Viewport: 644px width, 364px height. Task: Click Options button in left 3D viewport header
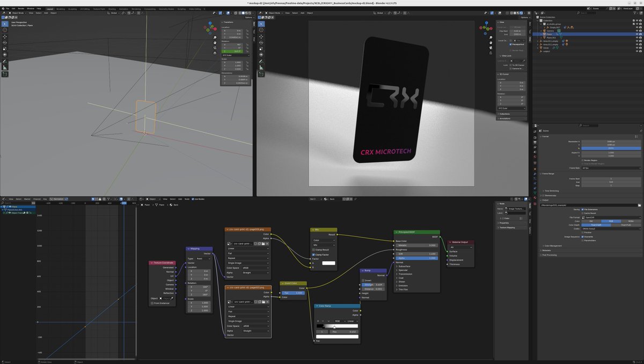click(x=248, y=17)
